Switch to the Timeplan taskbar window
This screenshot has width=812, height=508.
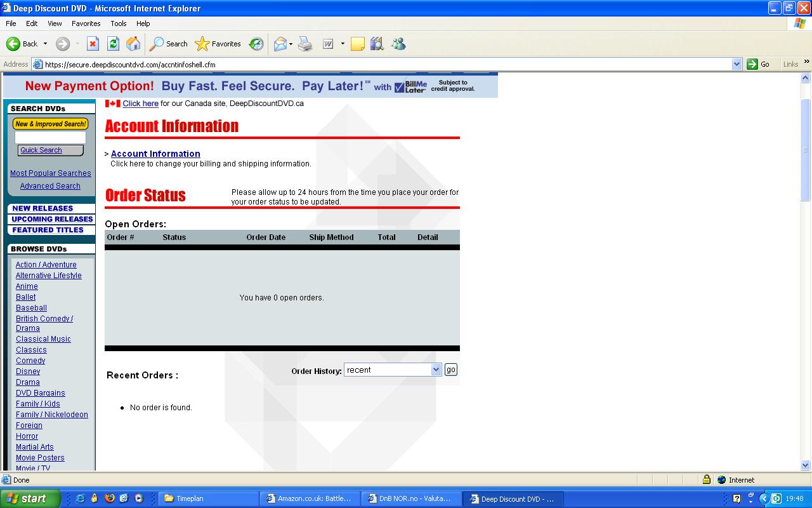208,498
